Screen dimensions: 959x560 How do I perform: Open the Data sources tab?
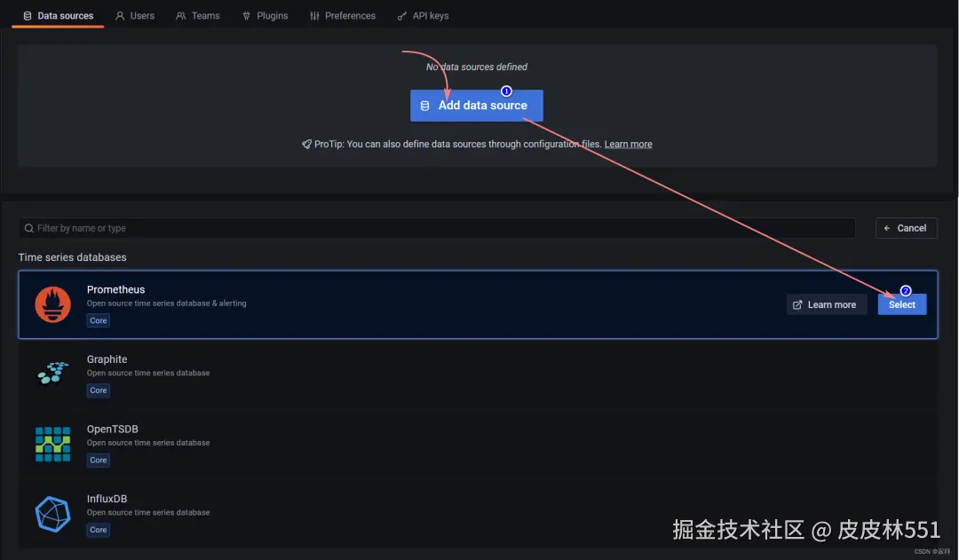[58, 16]
